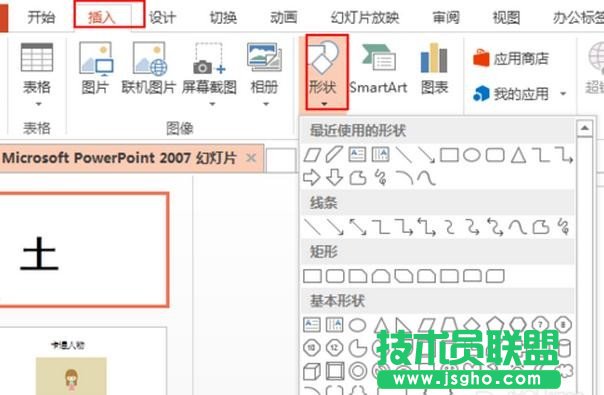
Task: Select slide thumbnail with 土 character
Action: 84,250
